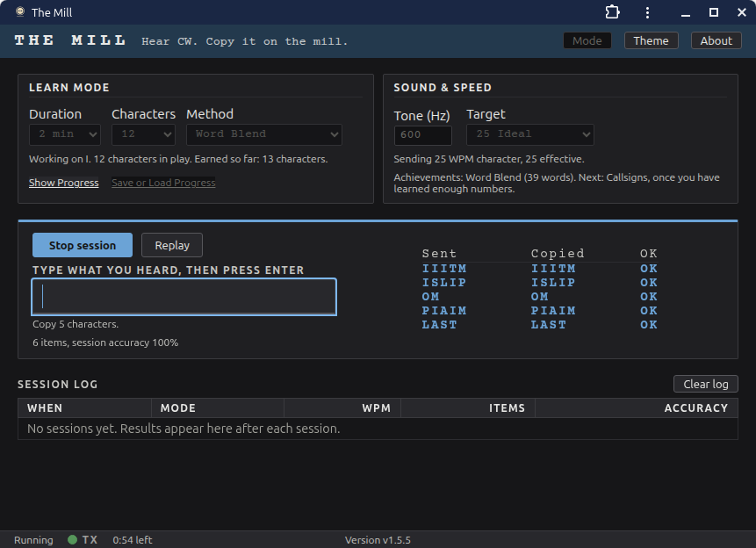Maximize The Mill window
Screen dimensions: 756x548
tap(714, 12)
